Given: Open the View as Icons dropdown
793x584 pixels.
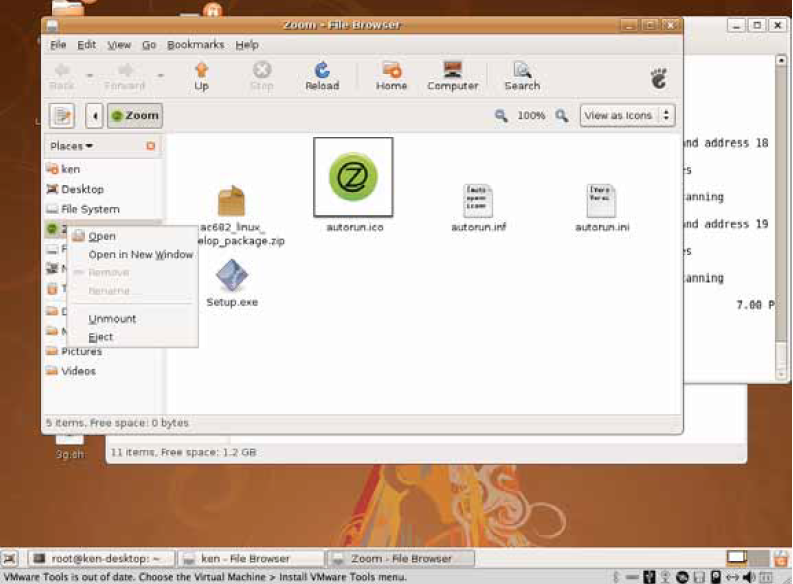Looking at the screenshot, I should (627, 116).
